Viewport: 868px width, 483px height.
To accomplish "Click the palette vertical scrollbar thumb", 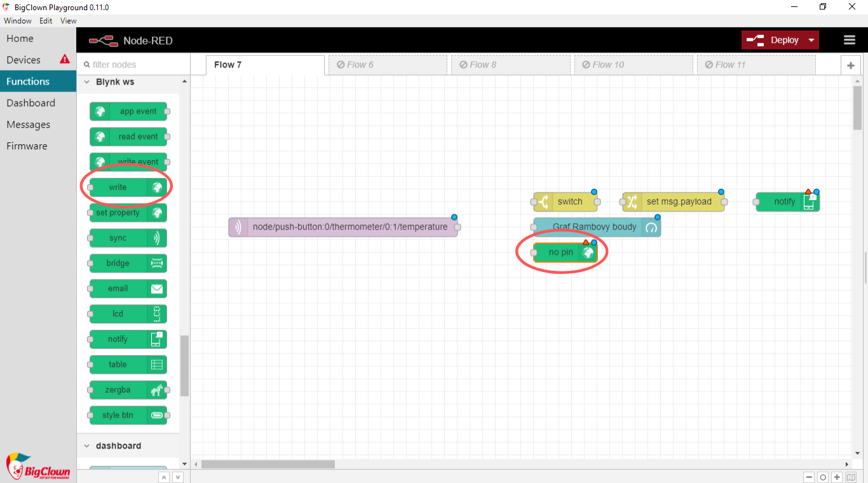I will 184,365.
